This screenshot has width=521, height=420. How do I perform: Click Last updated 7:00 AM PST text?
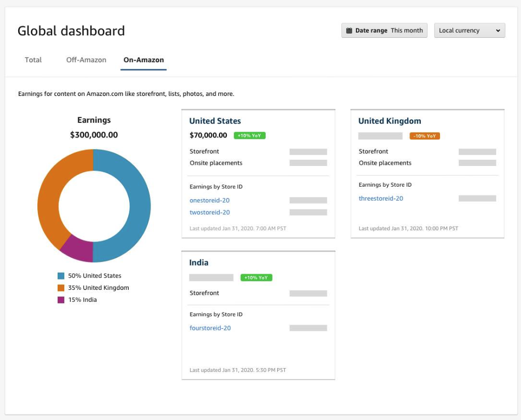pyautogui.click(x=238, y=229)
